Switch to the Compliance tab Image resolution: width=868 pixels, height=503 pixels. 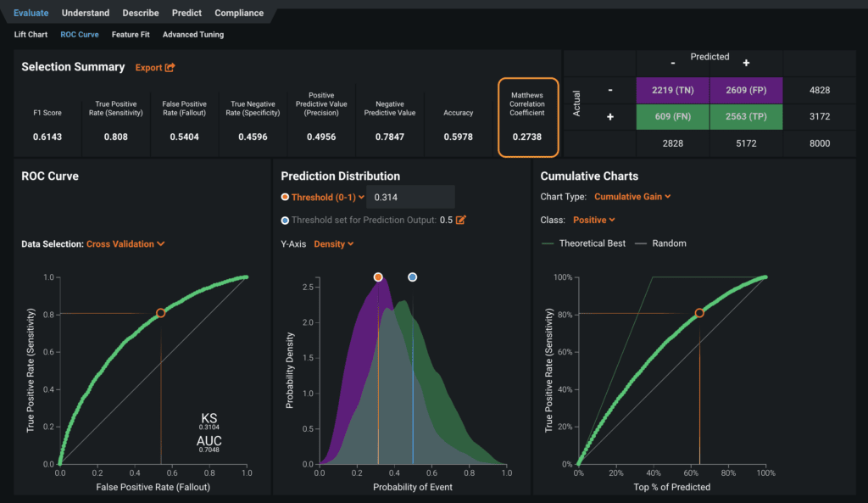pyautogui.click(x=239, y=13)
